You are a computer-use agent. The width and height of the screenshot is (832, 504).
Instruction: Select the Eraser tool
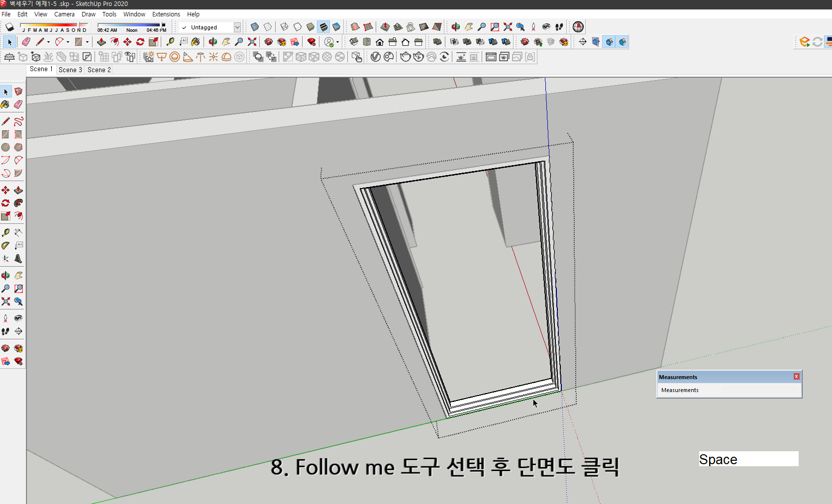point(26,42)
